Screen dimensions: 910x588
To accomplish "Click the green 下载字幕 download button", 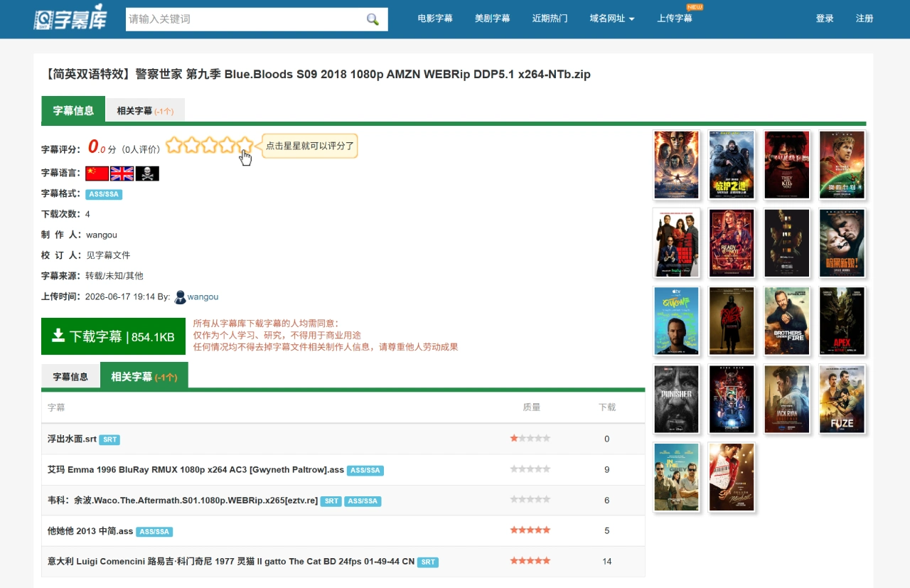I will point(113,336).
